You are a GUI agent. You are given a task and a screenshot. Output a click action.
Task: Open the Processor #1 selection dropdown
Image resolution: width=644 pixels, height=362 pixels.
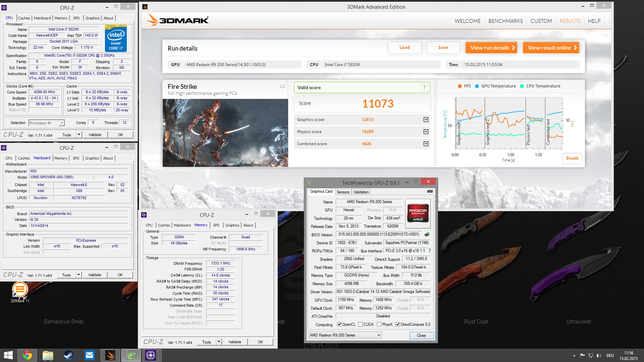click(62, 123)
